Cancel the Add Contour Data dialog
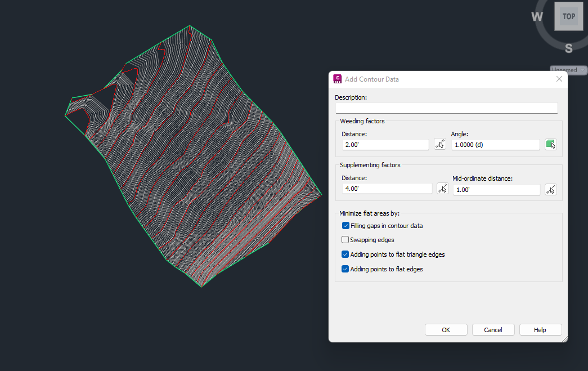This screenshot has height=371, width=588. [x=493, y=330]
